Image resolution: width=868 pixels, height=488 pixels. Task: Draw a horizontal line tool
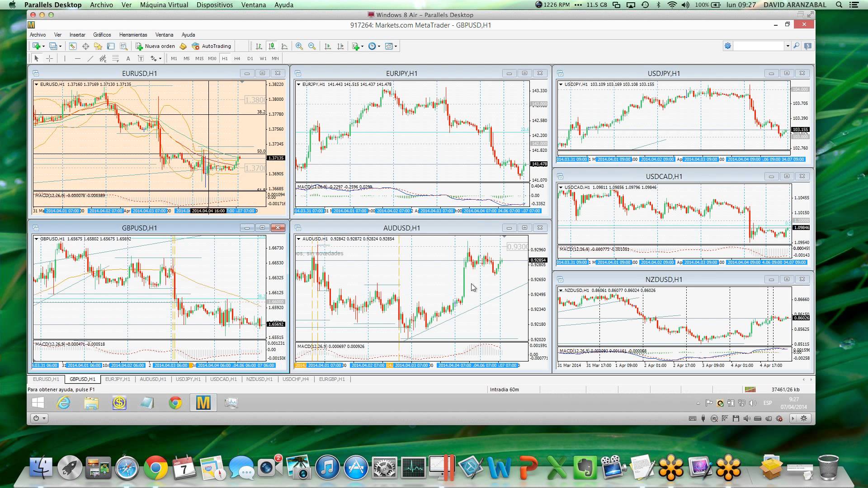pyautogui.click(x=77, y=58)
